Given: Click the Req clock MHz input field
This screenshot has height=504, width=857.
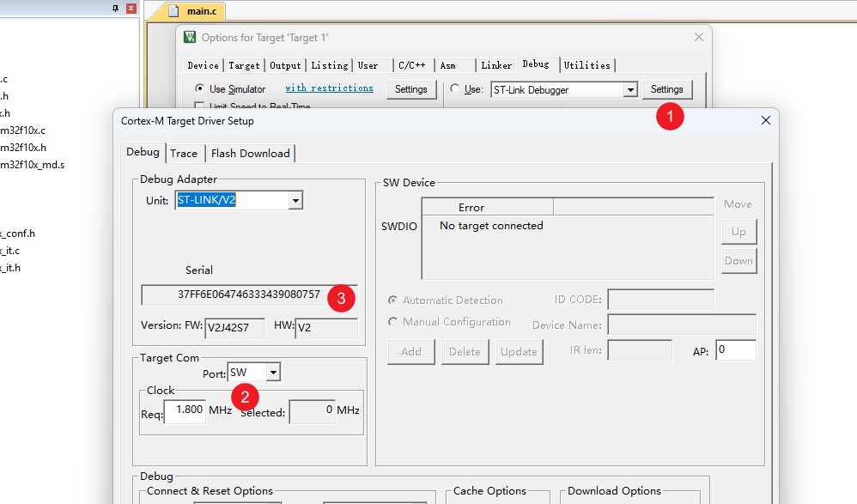Looking at the screenshot, I should 185,410.
